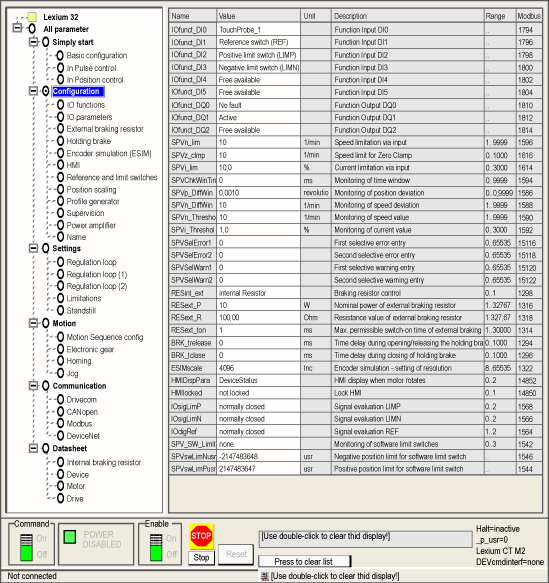Click the 4096 value for ESIMscale

pos(258,368)
